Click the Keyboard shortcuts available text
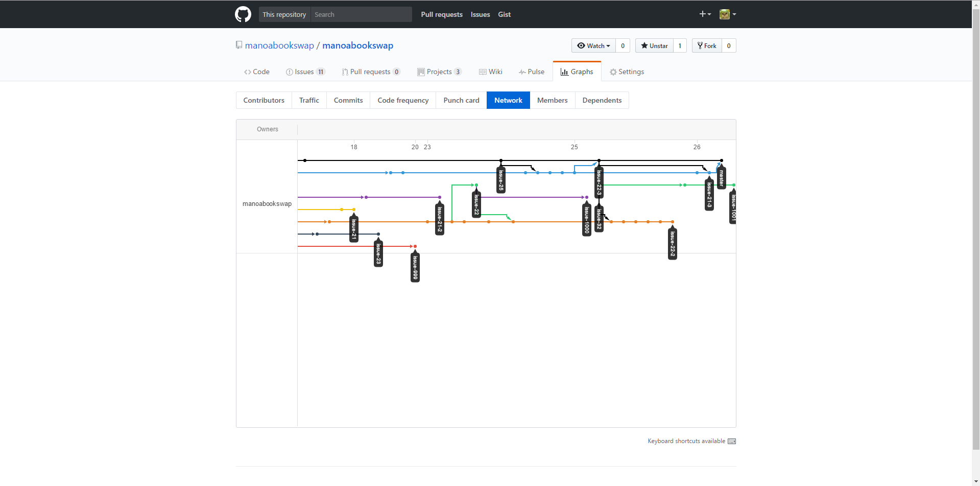This screenshot has height=486, width=980. 686,441
